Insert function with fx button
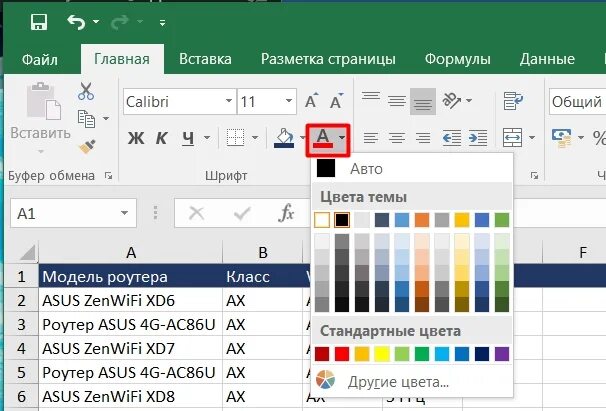Image resolution: width=606 pixels, height=411 pixels. click(286, 213)
